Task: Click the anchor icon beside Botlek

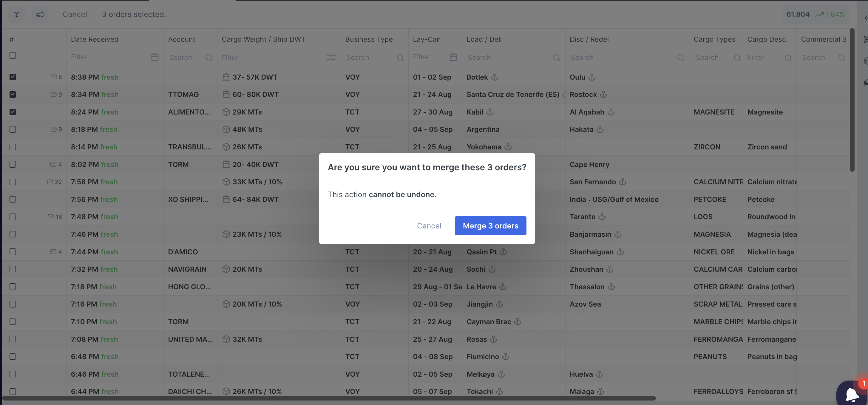Action: point(495,77)
